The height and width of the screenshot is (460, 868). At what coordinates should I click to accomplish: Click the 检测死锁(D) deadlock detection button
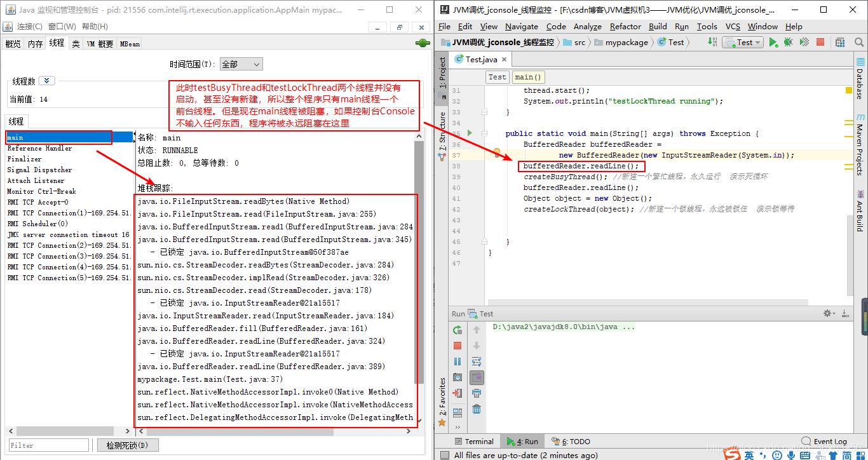(x=127, y=445)
